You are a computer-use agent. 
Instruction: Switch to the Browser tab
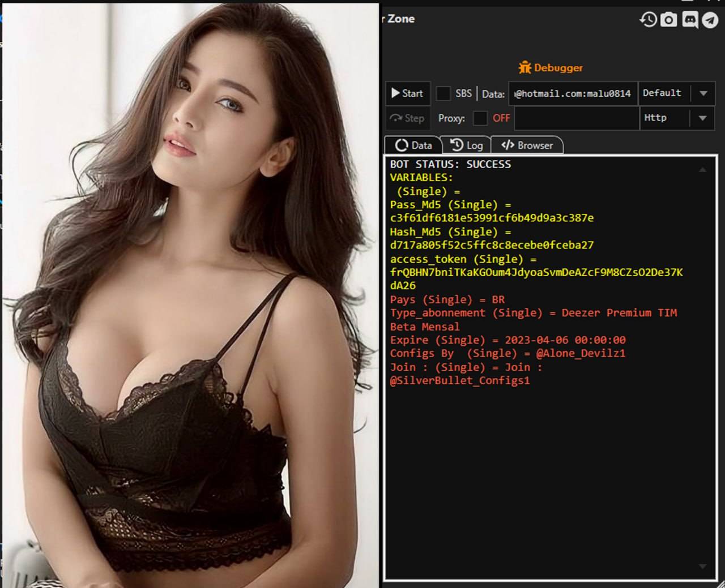[x=527, y=145]
